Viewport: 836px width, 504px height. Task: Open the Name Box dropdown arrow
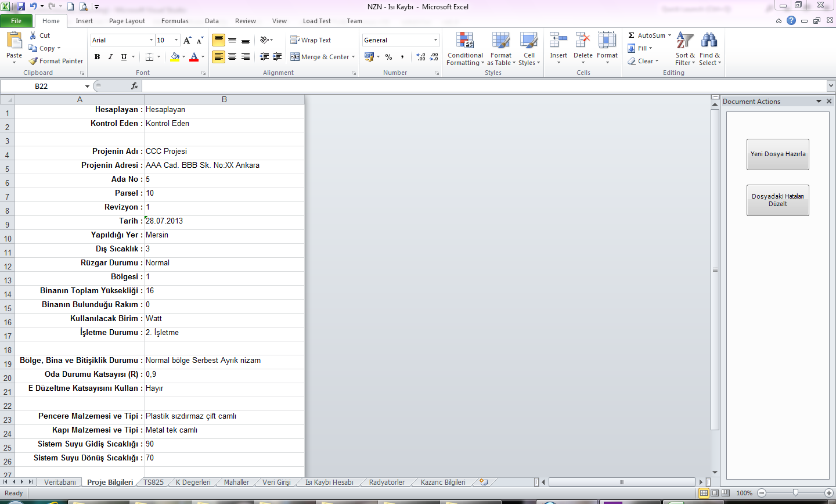pos(87,86)
